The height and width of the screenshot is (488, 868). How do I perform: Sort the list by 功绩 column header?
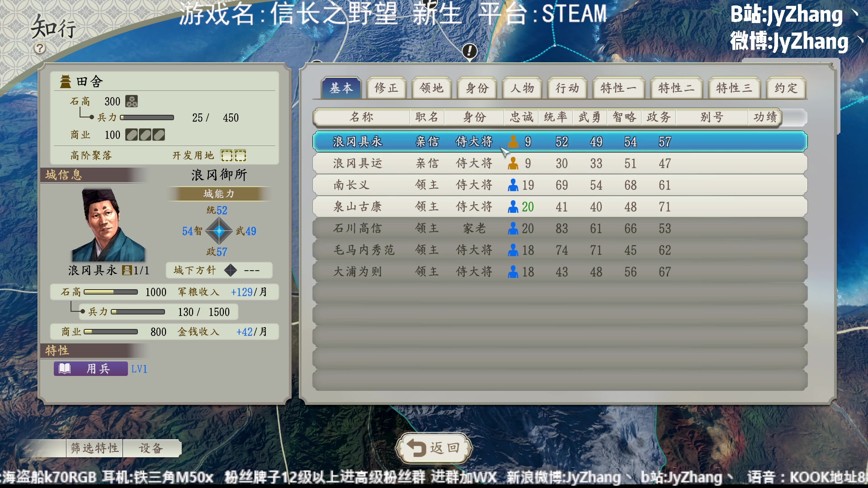[x=765, y=117]
